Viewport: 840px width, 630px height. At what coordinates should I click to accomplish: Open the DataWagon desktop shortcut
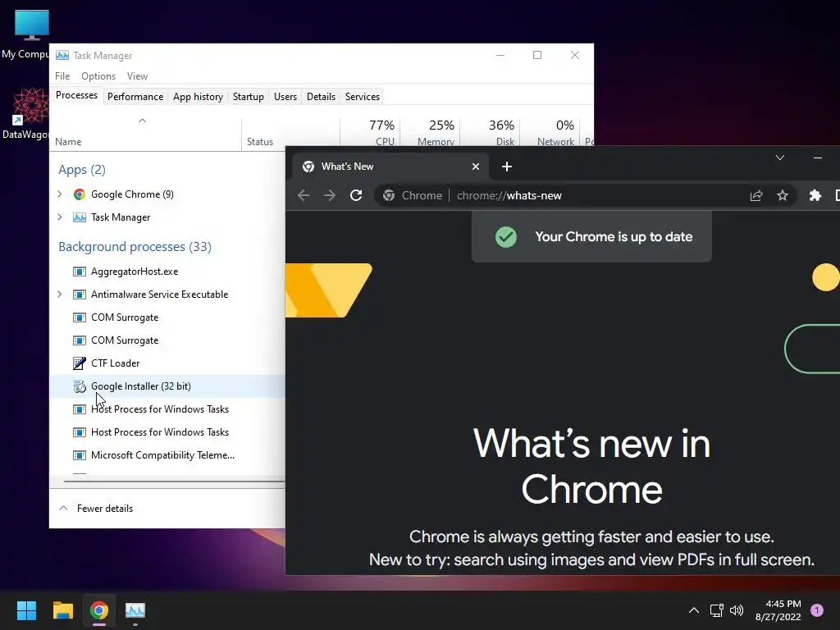(x=27, y=114)
